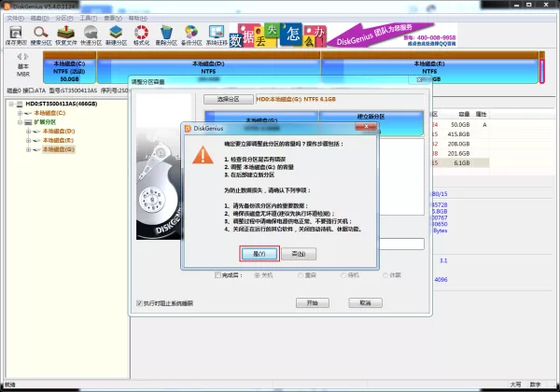Click the 6.1GB capacity cell
Screen dimensions: 560x392
(462, 162)
